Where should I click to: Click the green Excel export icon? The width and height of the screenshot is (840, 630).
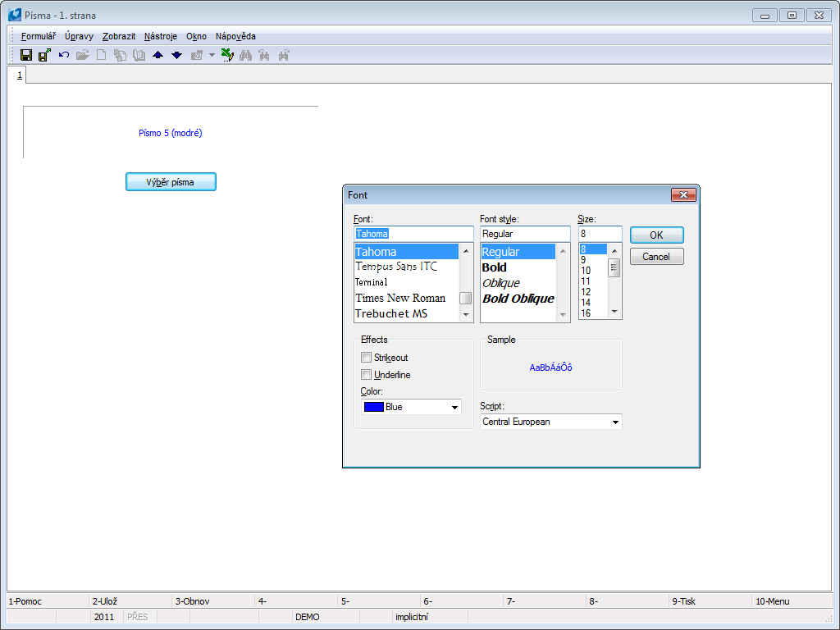pyautogui.click(x=227, y=55)
